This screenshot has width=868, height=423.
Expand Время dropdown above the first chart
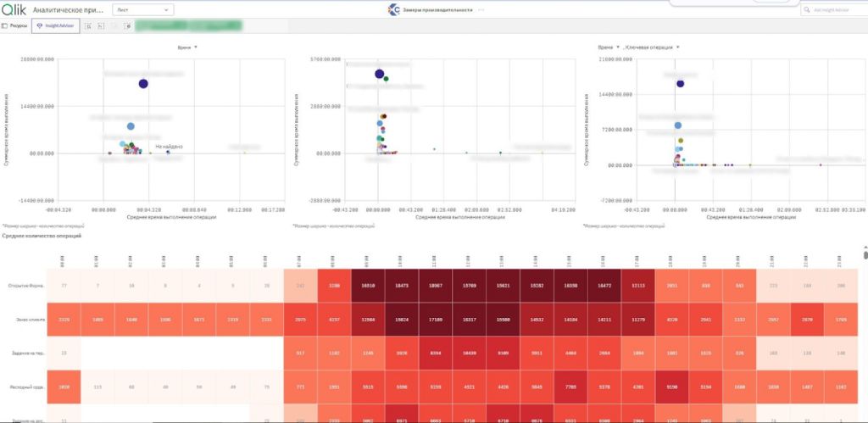click(186, 47)
